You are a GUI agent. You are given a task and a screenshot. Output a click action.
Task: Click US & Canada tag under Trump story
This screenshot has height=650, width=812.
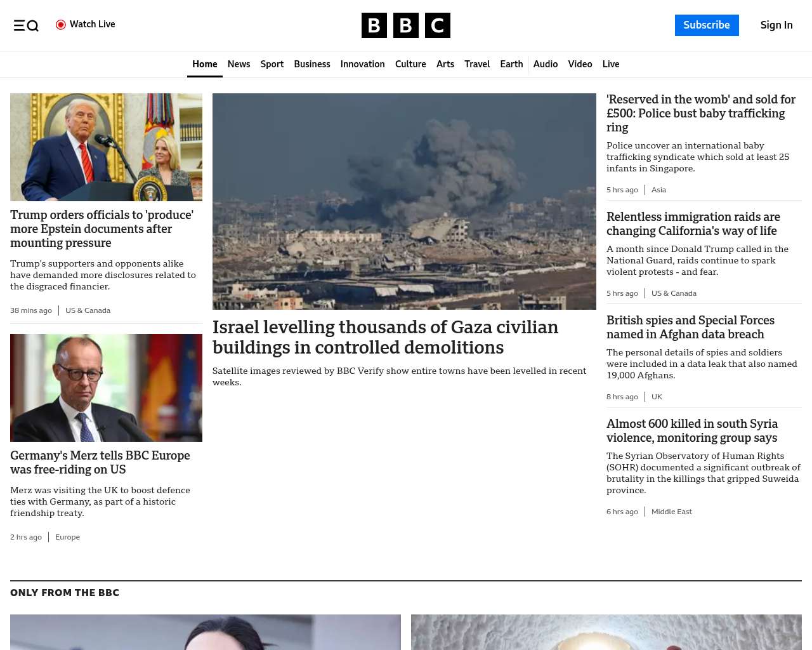[x=88, y=310]
